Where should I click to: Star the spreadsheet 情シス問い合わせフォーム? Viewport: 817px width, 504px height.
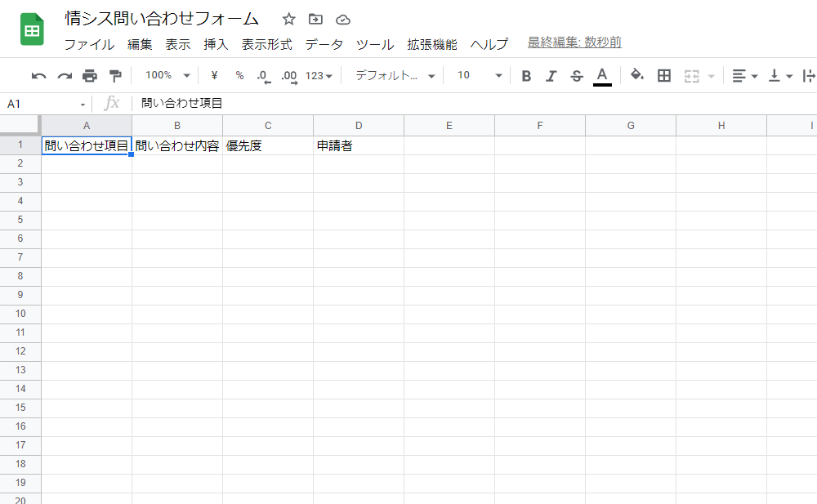[288, 18]
